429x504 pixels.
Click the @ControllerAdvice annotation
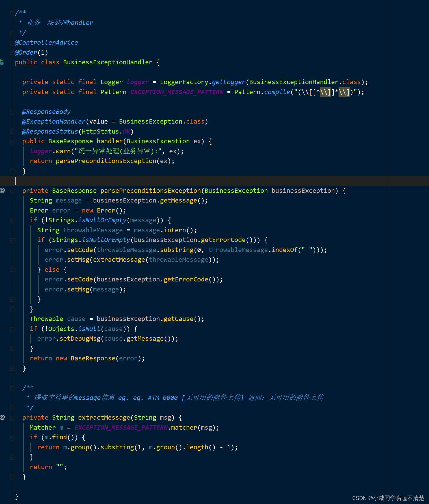coord(46,42)
